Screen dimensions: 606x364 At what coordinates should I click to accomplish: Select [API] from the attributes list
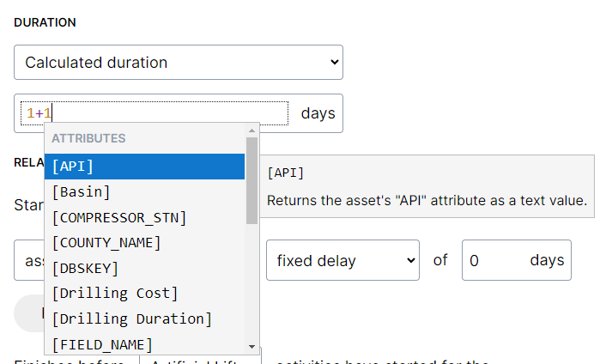tap(144, 167)
